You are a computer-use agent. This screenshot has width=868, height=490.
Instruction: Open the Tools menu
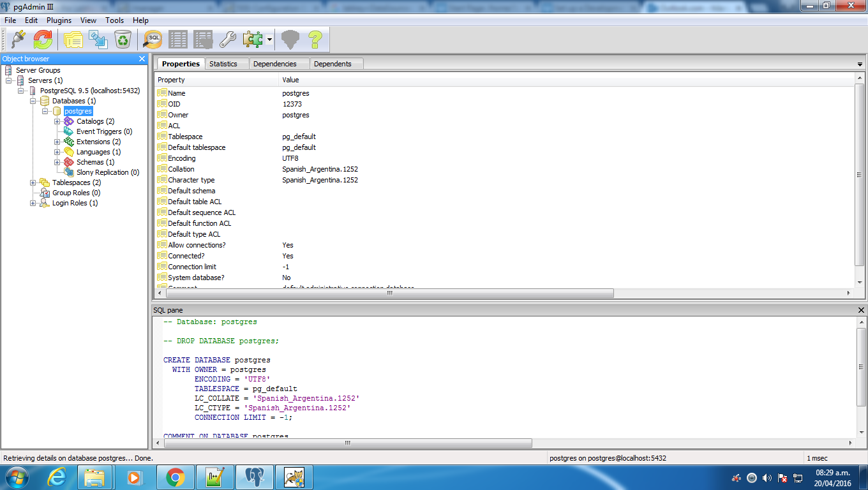(x=115, y=20)
